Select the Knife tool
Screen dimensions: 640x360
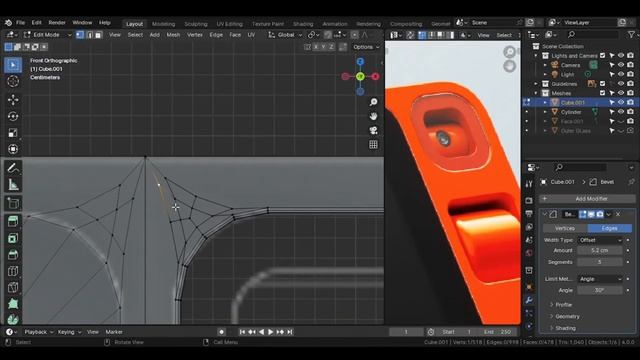tap(13, 287)
